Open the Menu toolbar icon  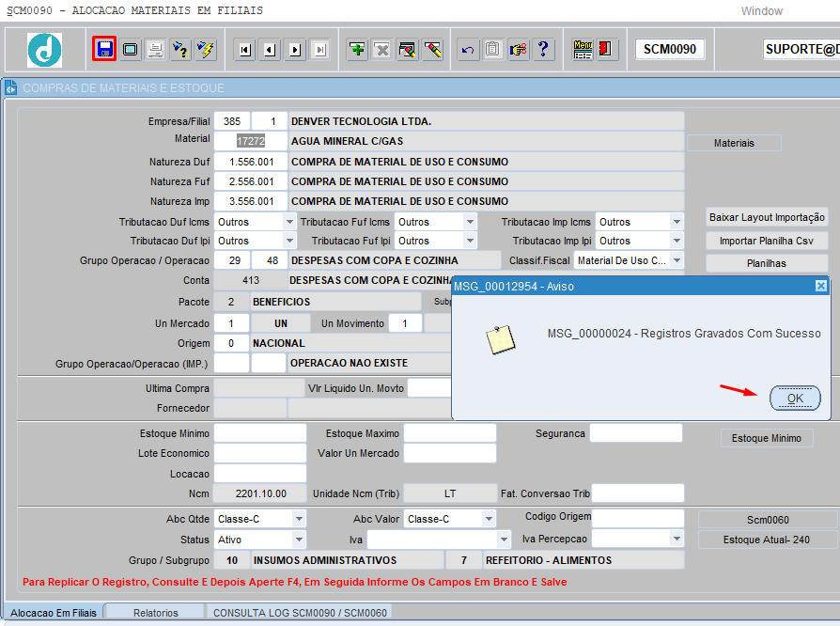pos(583,50)
